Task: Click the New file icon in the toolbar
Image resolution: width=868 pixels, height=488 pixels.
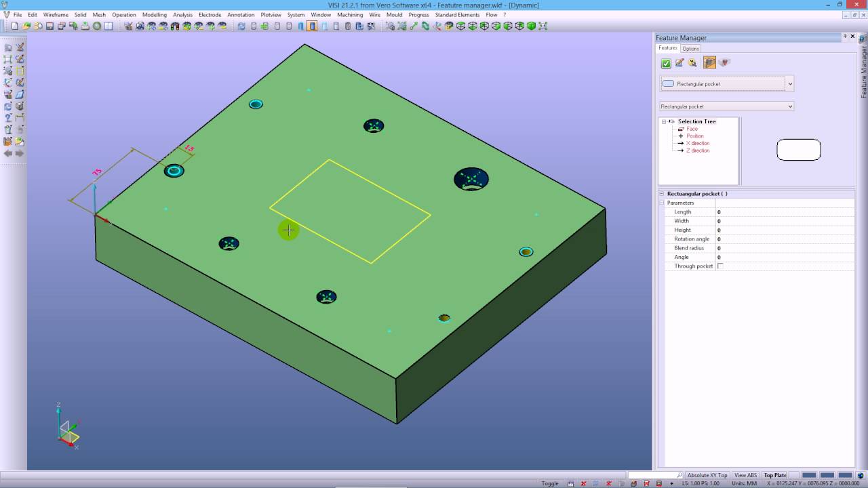Action: tap(15, 26)
